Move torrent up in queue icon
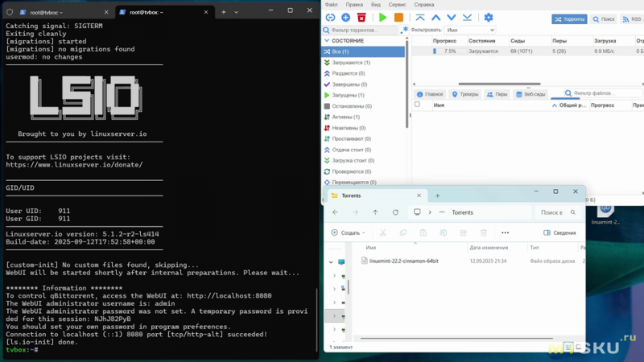This screenshot has height=362, width=644. pos(436,18)
